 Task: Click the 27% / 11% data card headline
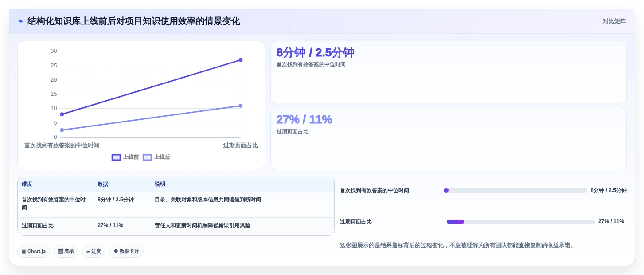tap(304, 119)
